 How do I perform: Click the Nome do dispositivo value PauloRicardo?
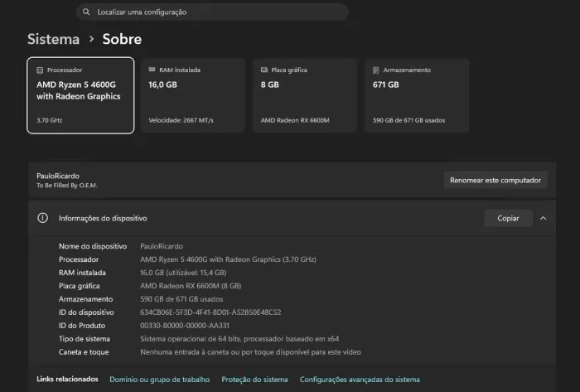[162, 246]
